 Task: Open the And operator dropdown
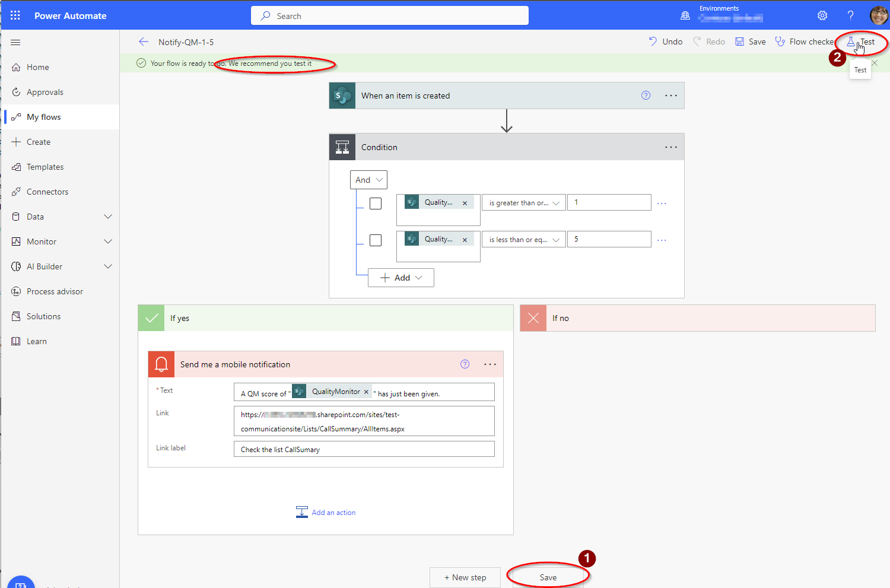(x=368, y=180)
